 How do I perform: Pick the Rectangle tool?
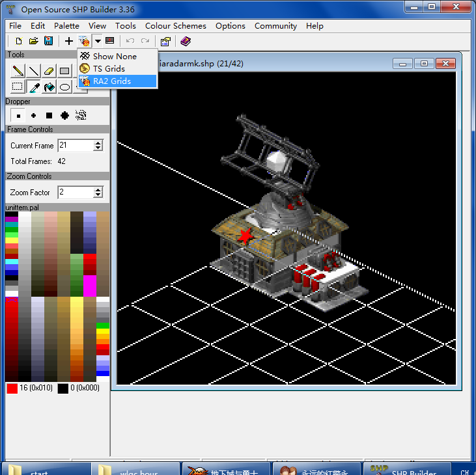click(x=65, y=71)
